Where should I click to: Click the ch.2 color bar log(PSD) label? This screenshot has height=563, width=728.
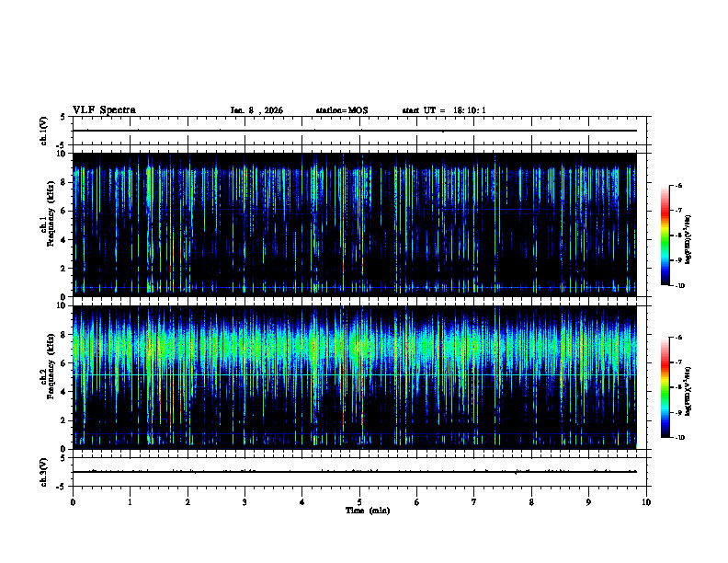point(688,392)
